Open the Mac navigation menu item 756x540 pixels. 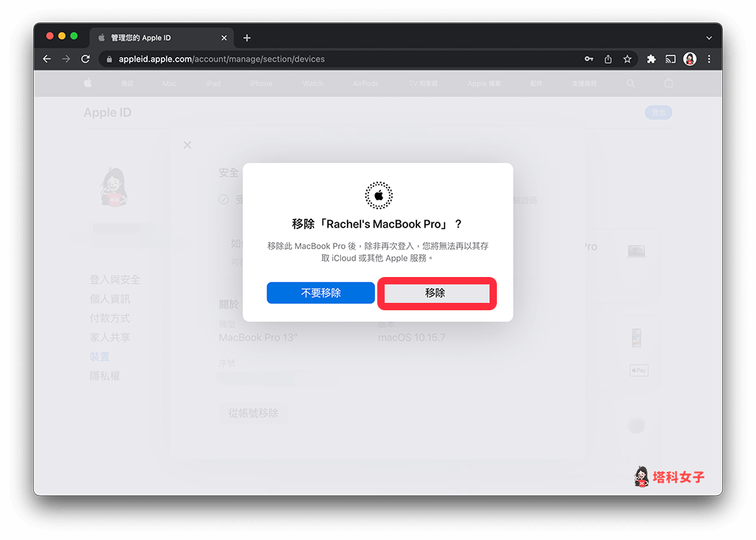(169, 83)
